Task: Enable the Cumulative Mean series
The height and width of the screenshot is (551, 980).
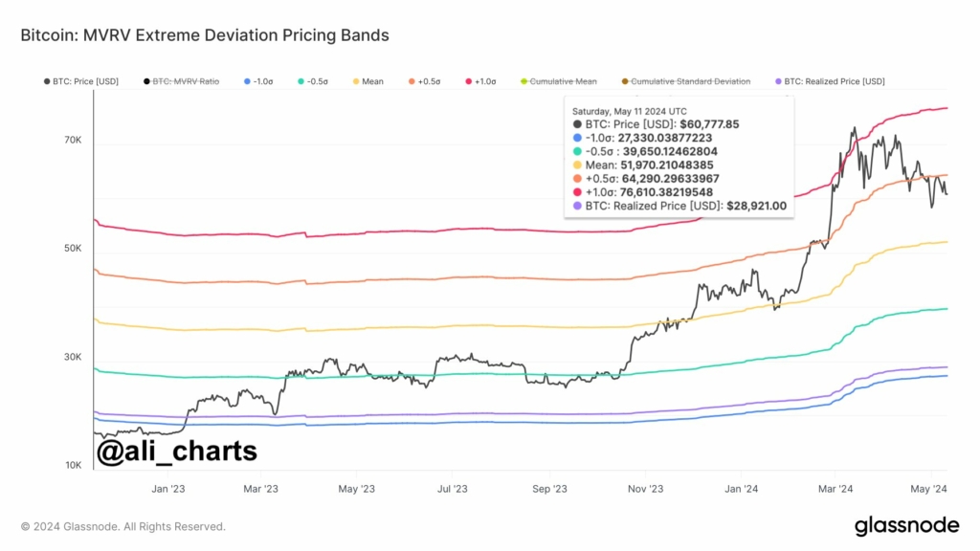Action: point(559,81)
